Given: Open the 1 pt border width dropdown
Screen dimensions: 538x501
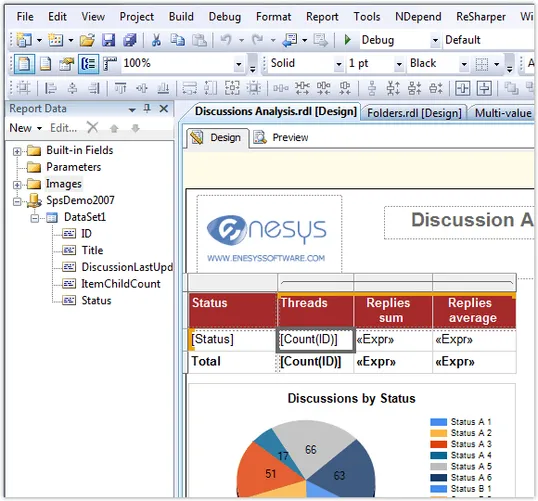Looking at the screenshot, I should [x=399, y=64].
